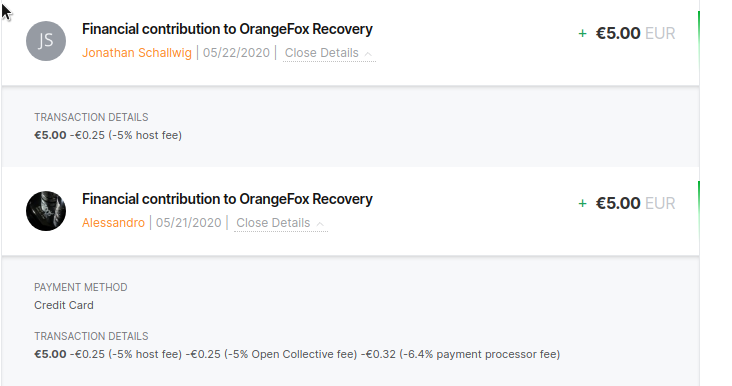Collapse details of Jonathan Schallwig's contribution
The height and width of the screenshot is (386, 732).
click(x=329, y=53)
